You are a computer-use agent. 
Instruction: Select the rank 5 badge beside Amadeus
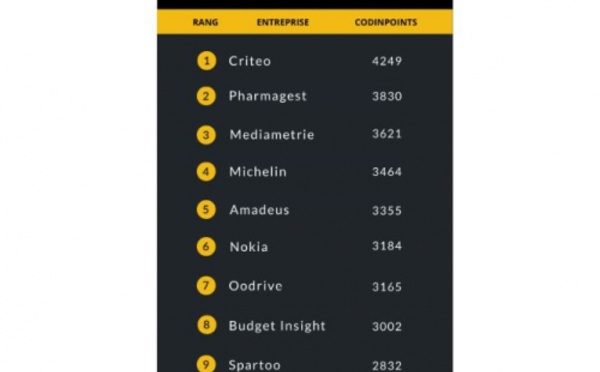point(206,210)
